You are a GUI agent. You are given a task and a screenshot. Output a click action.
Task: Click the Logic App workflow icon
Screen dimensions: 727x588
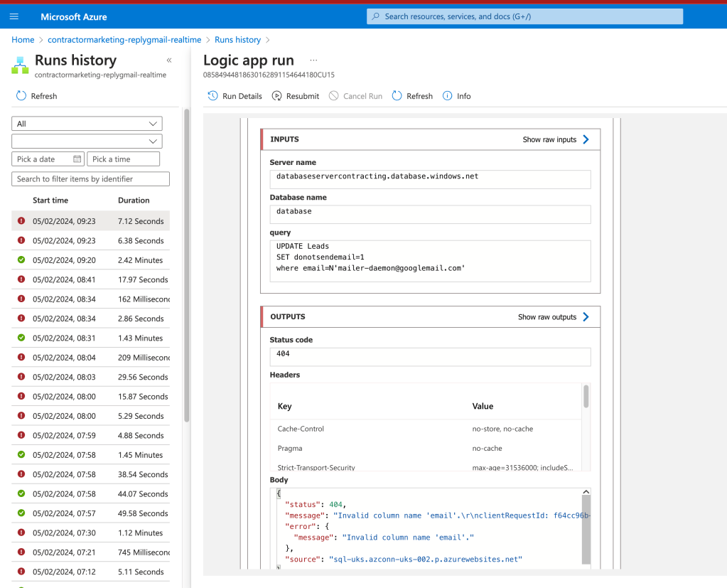click(20, 65)
